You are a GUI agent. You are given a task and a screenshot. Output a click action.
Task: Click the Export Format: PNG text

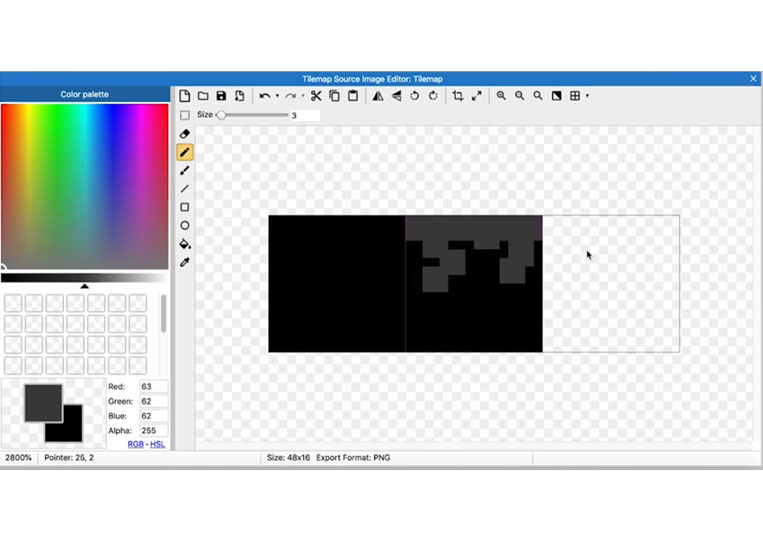(x=353, y=458)
